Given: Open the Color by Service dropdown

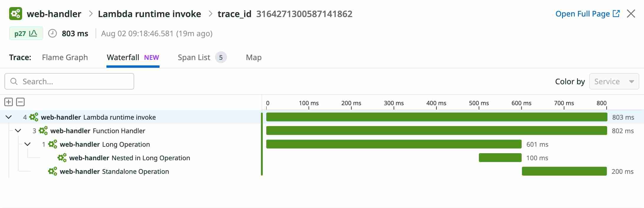Looking at the screenshot, I should (614, 81).
